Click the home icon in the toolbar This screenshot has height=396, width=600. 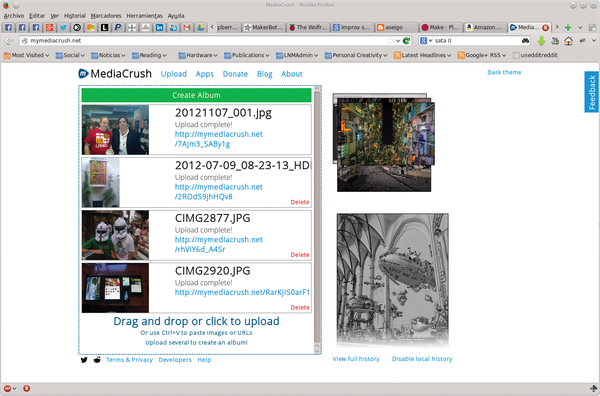pyautogui.click(x=568, y=41)
